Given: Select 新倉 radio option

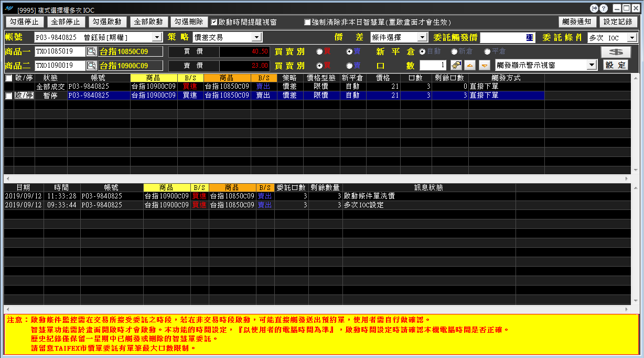Looking at the screenshot, I should pos(454,51).
